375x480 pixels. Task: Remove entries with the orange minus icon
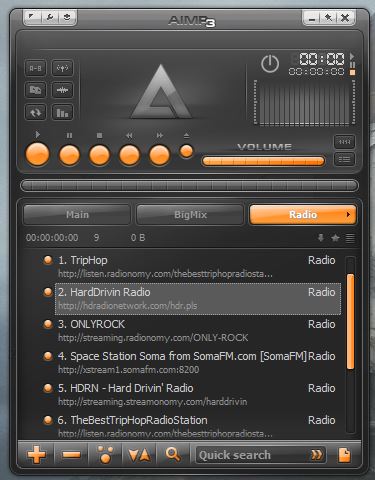(x=71, y=455)
